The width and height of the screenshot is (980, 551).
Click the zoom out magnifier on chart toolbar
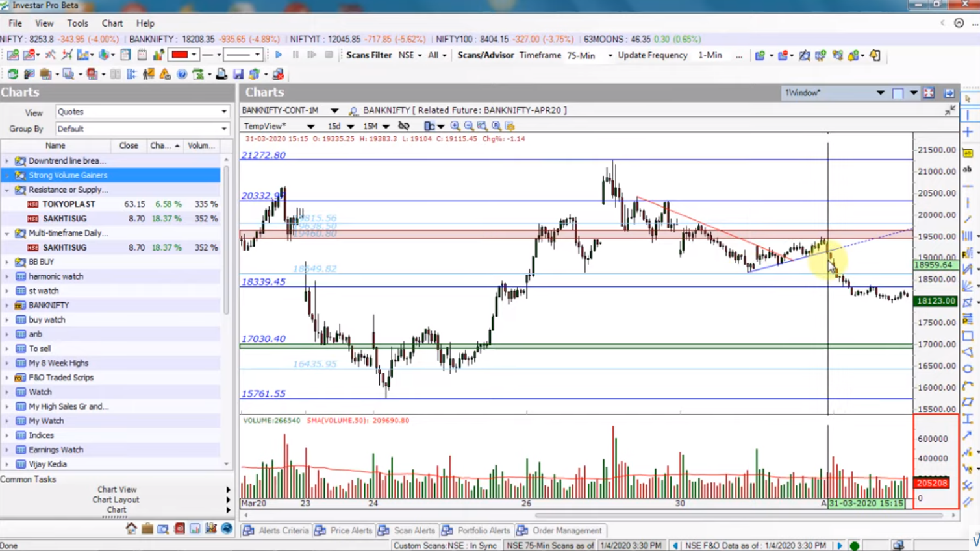coord(469,126)
